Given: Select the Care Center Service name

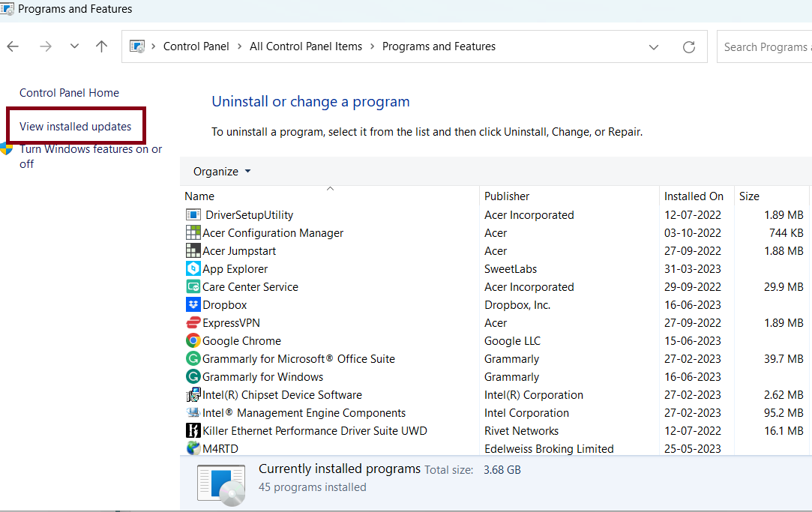Looking at the screenshot, I should (250, 287).
